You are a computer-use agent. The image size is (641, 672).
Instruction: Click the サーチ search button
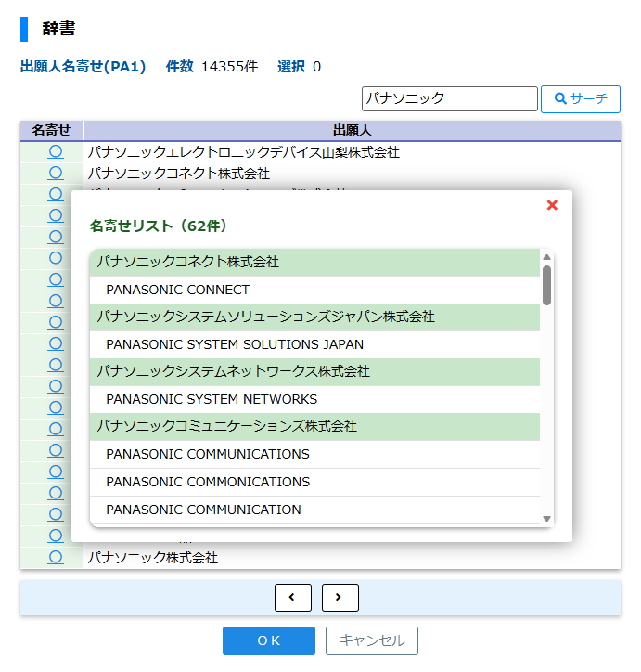pyautogui.click(x=580, y=99)
